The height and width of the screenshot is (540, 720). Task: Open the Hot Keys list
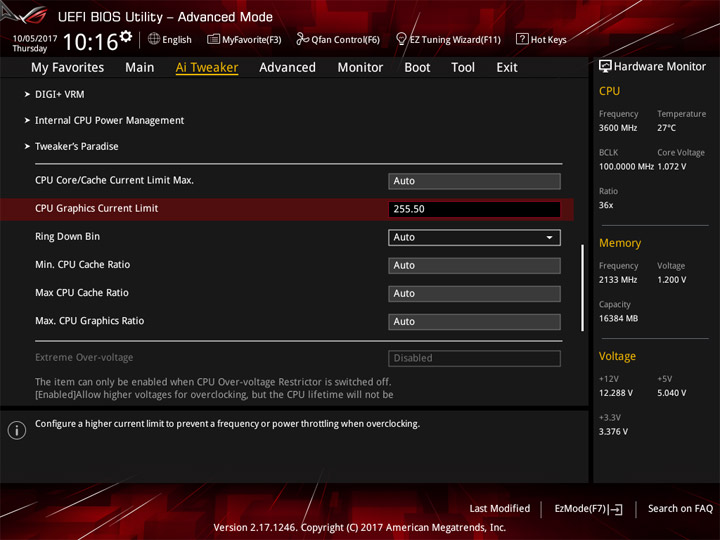(x=541, y=39)
